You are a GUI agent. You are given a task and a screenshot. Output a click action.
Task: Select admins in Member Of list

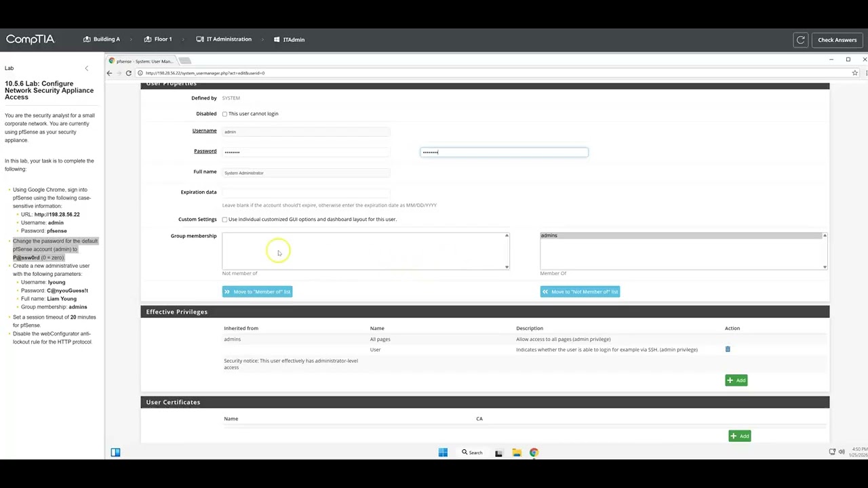tap(680, 236)
